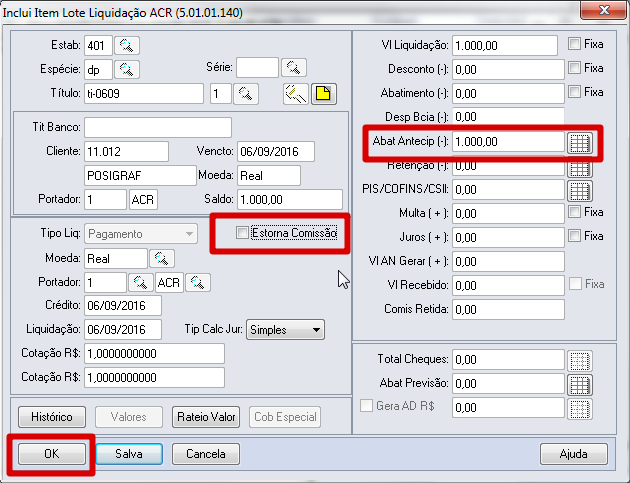Open the Título parcela lookup magnifier icon
The width and height of the screenshot is (630, 483).
pyautogui.click(x=245, y=94)
